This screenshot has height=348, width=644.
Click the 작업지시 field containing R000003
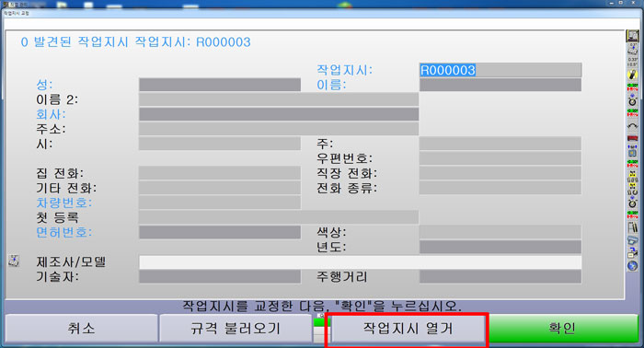click(500, 70)
